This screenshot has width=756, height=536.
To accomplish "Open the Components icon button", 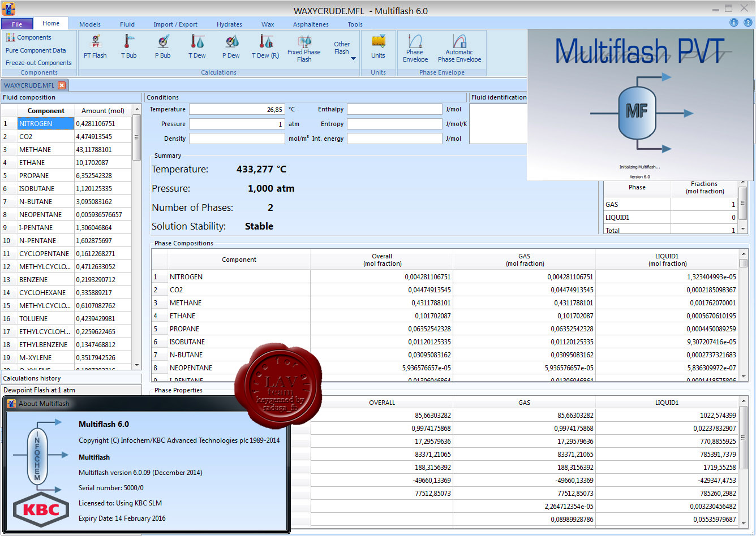I will 28,37.
